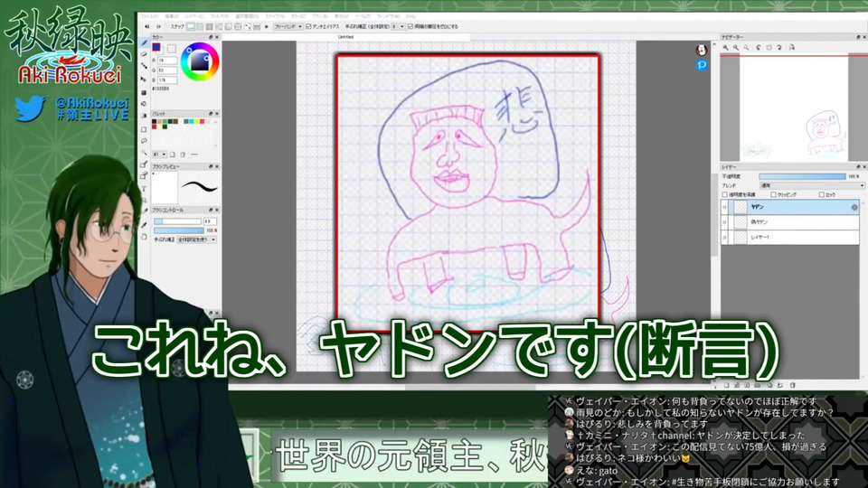
Task: Select the Lasso selection tool
Action: coord(144,141)
